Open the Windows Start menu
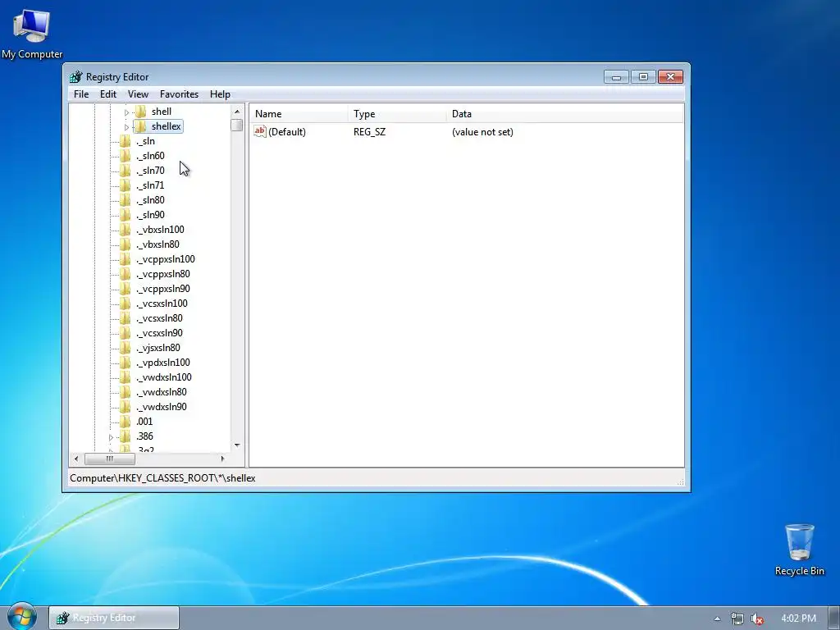The image size is (840, 630). tap(22, 617)
